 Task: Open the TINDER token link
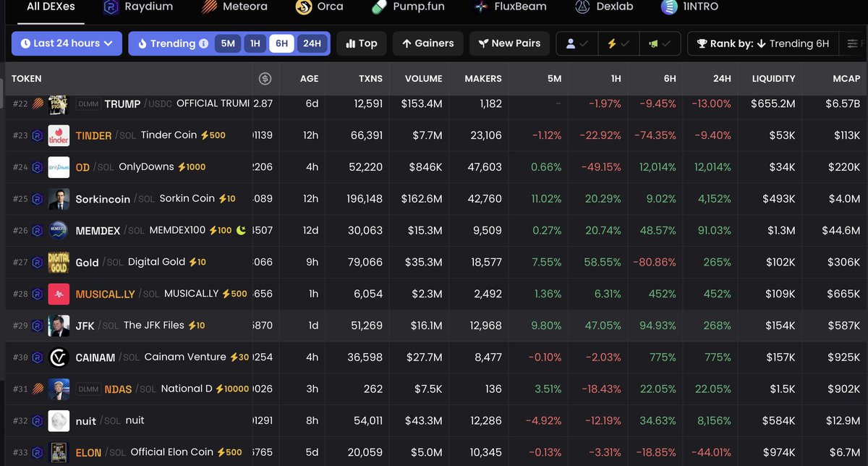pyautogui.click(x=94, y=135)
